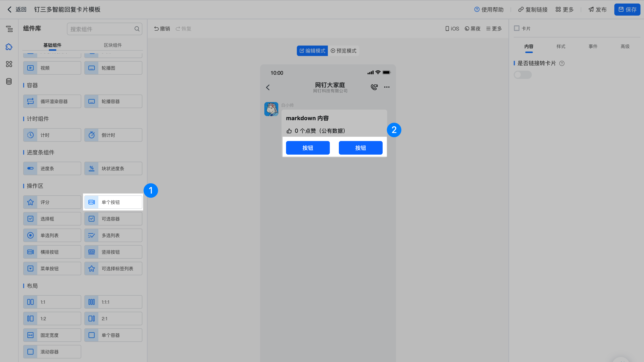Open the iOS device selector

point(452,29)
